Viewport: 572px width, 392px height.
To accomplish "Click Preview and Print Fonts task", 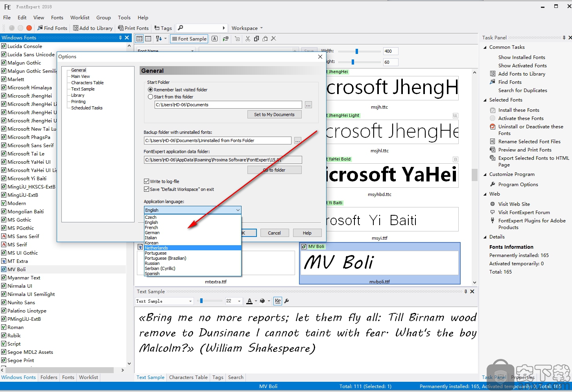I will coord(525,150).
